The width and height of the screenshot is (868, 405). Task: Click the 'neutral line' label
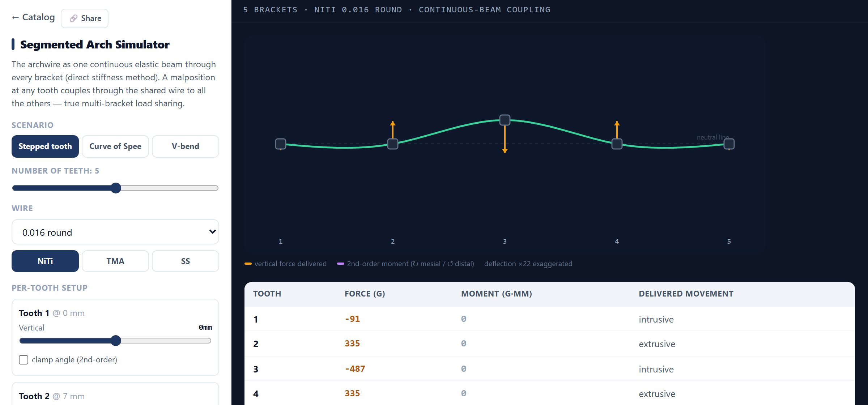coord(713,137)
